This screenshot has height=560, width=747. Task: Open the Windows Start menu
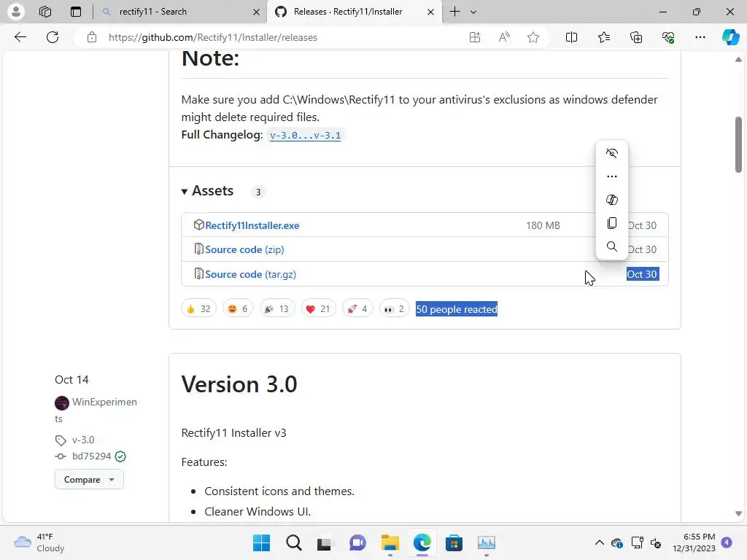point(261,542)
